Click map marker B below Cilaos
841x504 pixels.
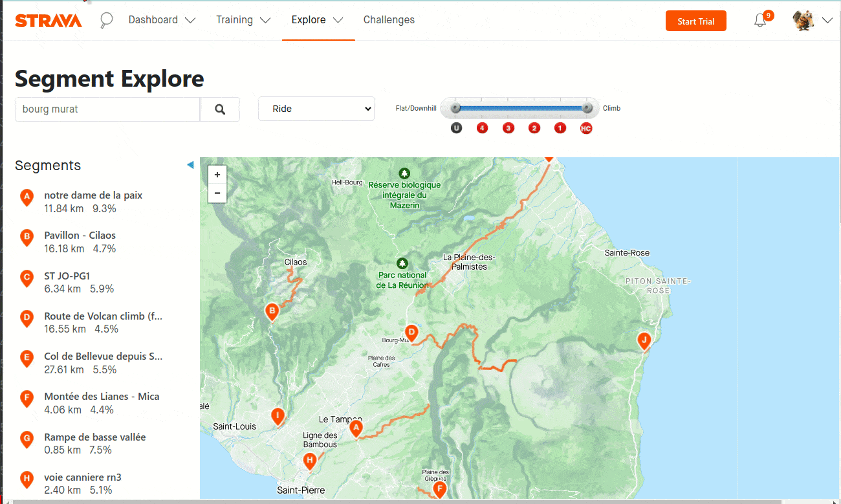pyautogui.click(x=272, y=311)
